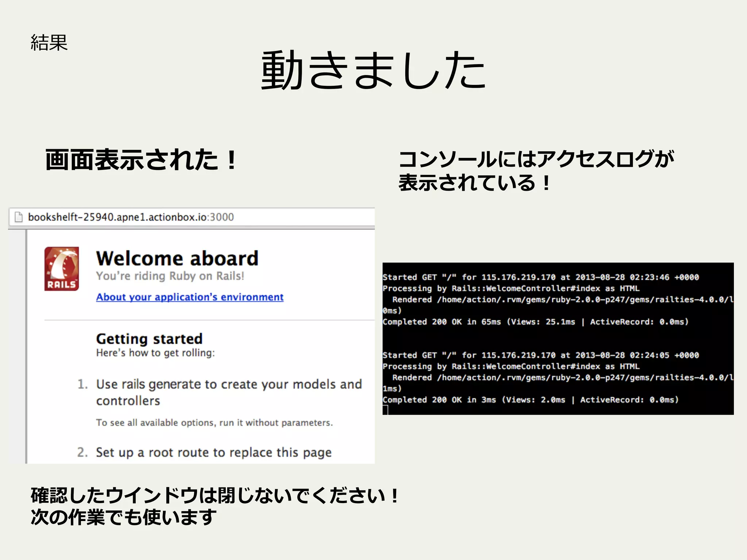
Task: Click step 2 Set up a root route
Action: point(214,452)
